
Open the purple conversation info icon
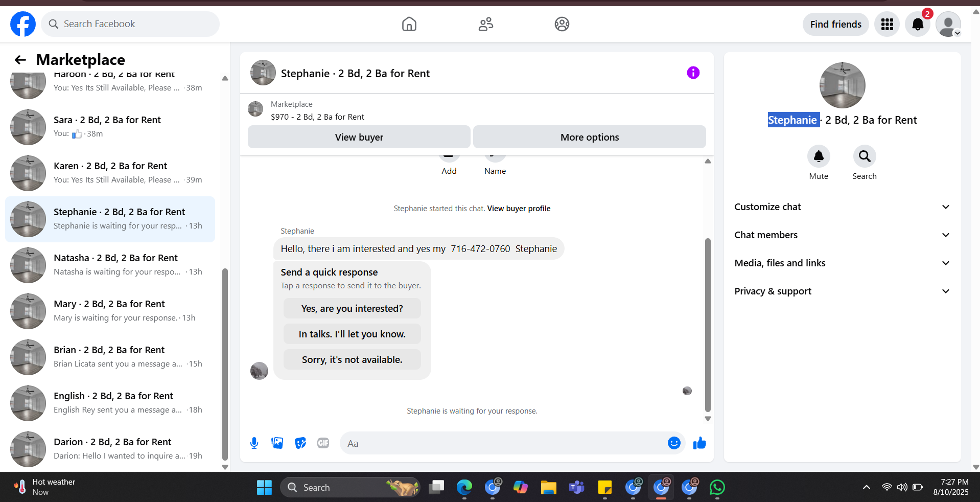pyautogui.click(x=693, y=73)
